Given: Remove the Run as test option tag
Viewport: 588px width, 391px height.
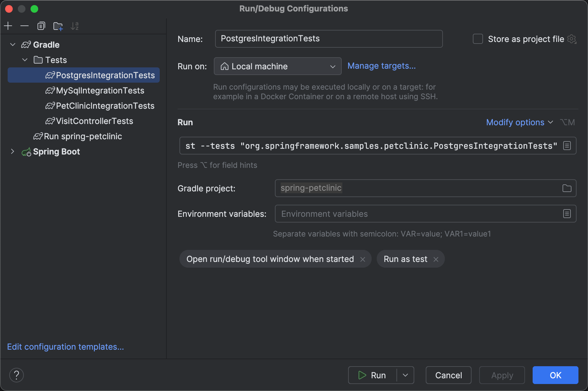Looking at the screenshot, I should [436, 259].
